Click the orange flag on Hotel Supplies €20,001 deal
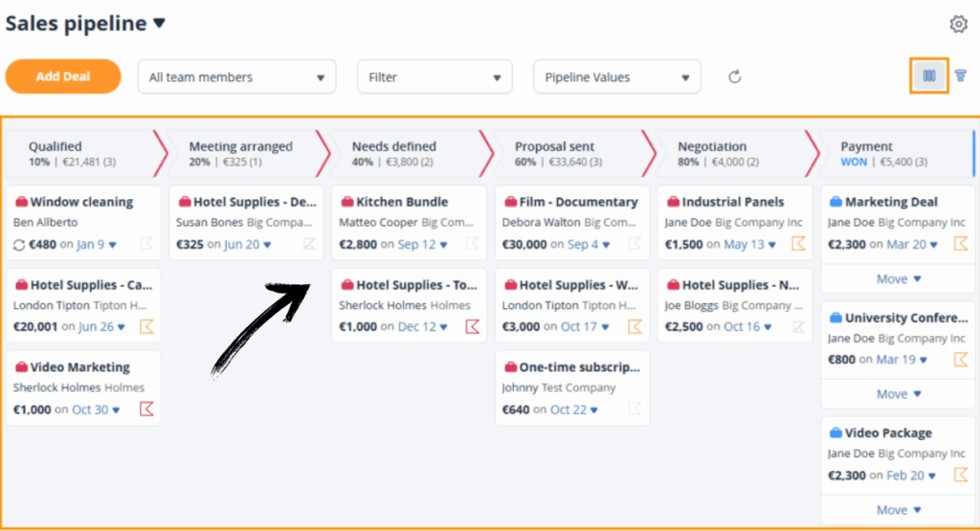 point(146,327)
